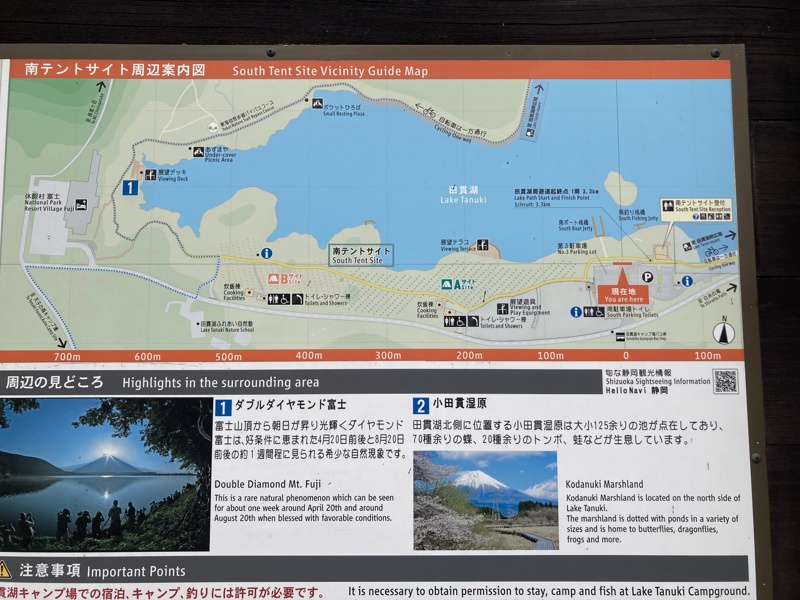Click the 'No.3 Parking Lot' label
Image resolution: width=800 pixels, height=600 pixels.
tap(577, 252)
